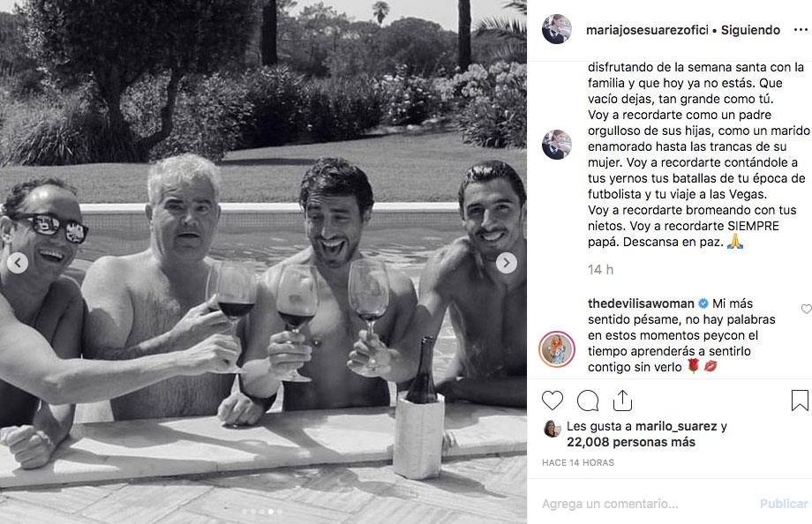This screenshot has width=812, height=524.
Task: Open the 14 h caption timestamp
Action: 600,270
